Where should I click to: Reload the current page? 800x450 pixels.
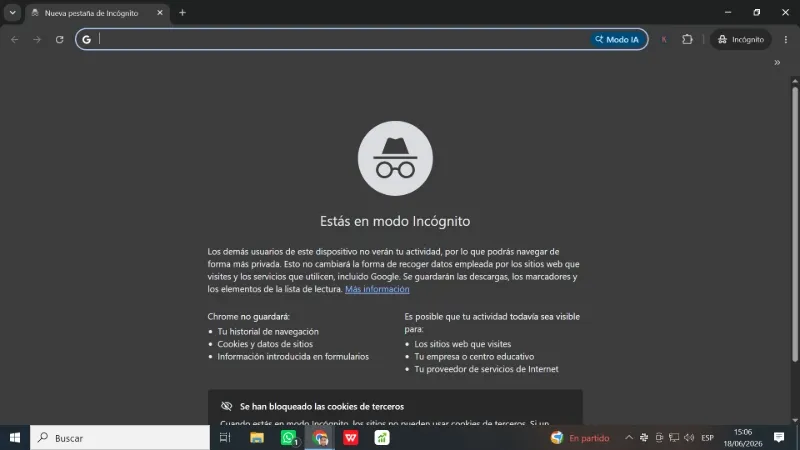coord(60,39)
